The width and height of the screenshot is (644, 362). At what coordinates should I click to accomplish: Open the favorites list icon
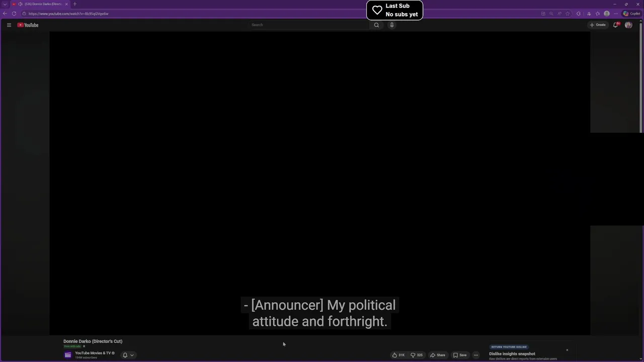click(x=597, y=14)
